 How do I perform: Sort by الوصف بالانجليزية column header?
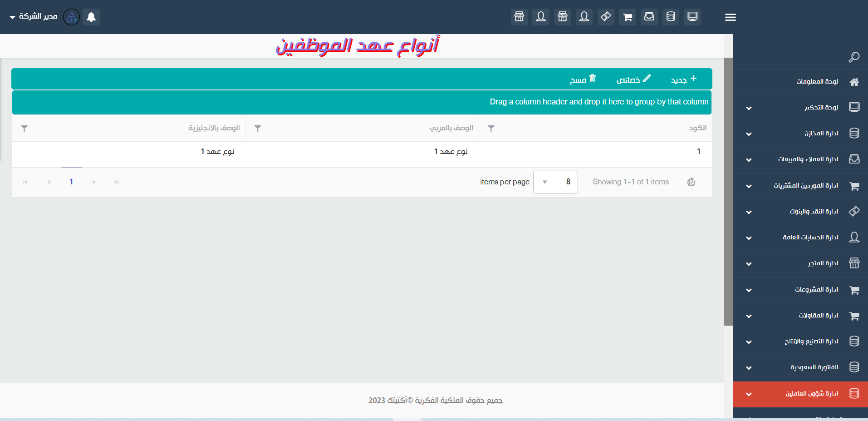(x=214, y=128)
